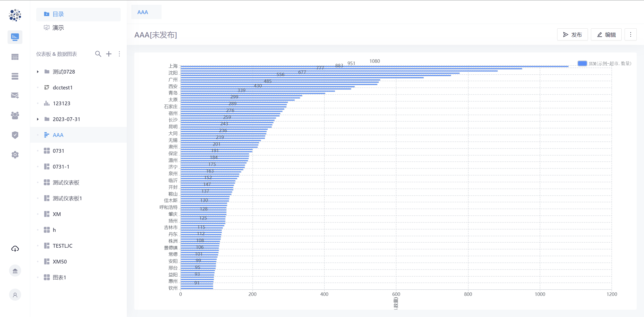This screenshot has height=317, width=644.
Task: Click the 图表1 dashboard grid icon
Action: click(47, 277)
